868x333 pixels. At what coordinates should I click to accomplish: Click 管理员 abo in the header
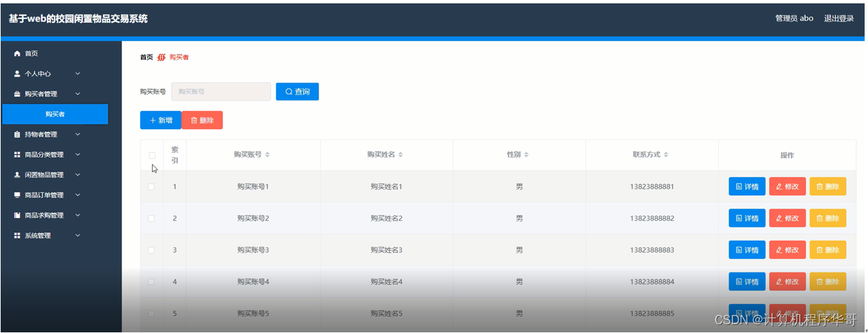795,19
